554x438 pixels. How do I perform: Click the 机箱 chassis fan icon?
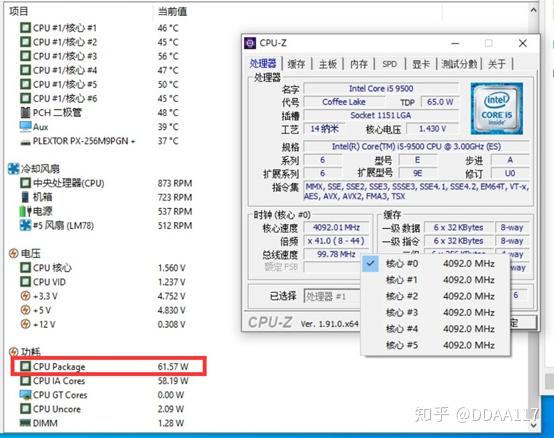25,197
